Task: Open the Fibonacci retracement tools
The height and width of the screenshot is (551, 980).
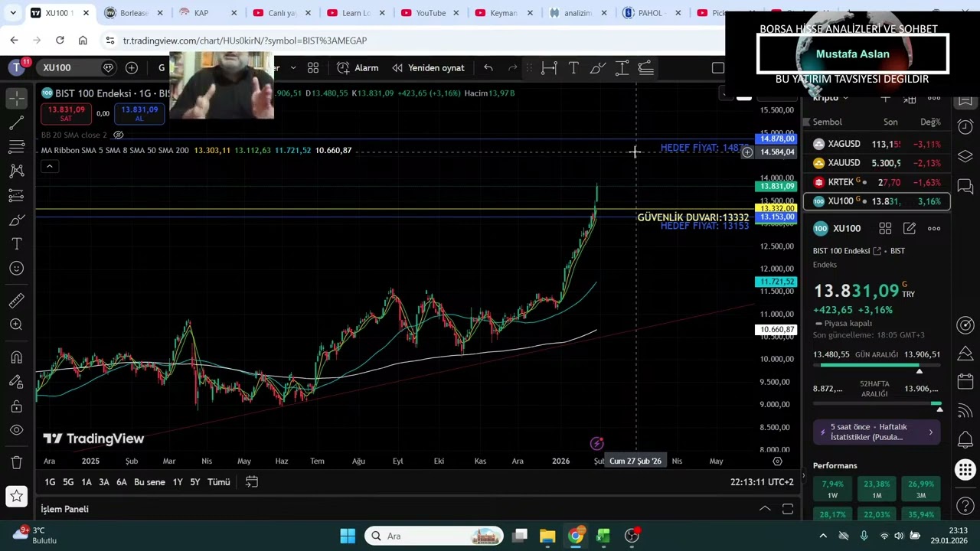Action: coord(17,147)
